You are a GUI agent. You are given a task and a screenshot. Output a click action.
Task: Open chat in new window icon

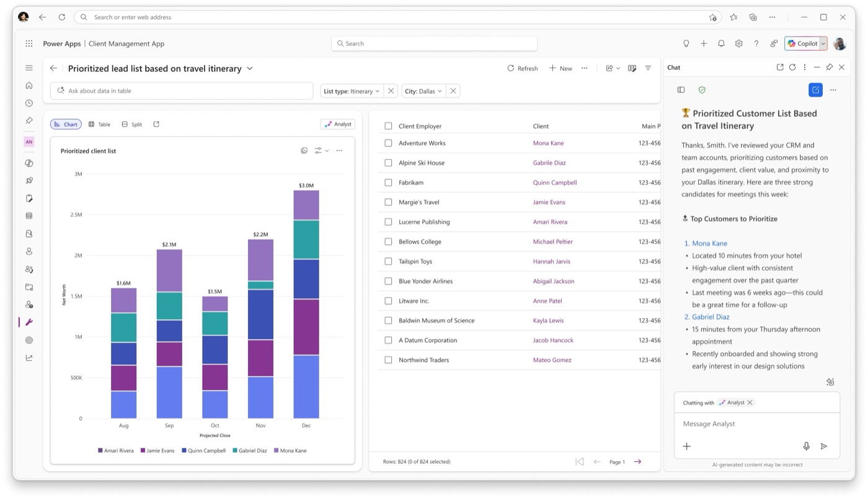point(780,67)
